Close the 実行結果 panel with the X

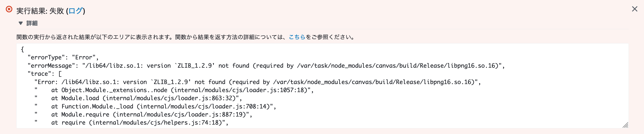(x=634, y=9)
